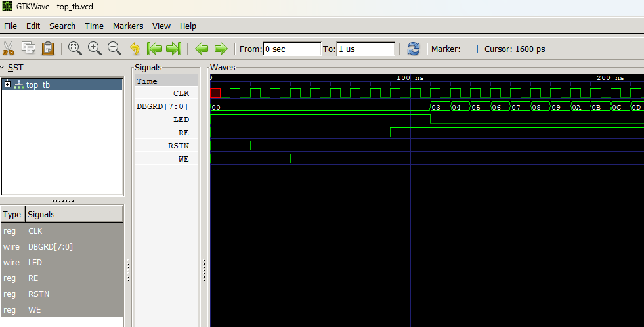644x327 pixels.
Task: Click the Marker: -- readout
Action: (450, 49)
